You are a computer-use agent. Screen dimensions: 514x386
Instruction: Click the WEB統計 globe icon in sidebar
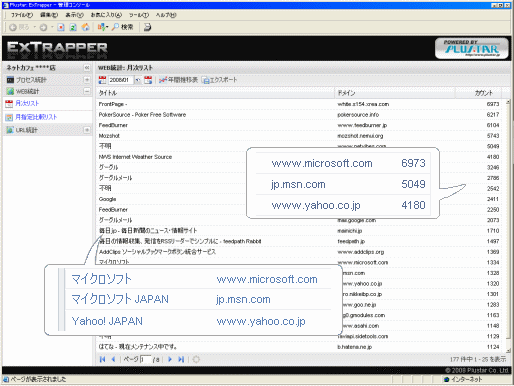click(x=10, y=91)
